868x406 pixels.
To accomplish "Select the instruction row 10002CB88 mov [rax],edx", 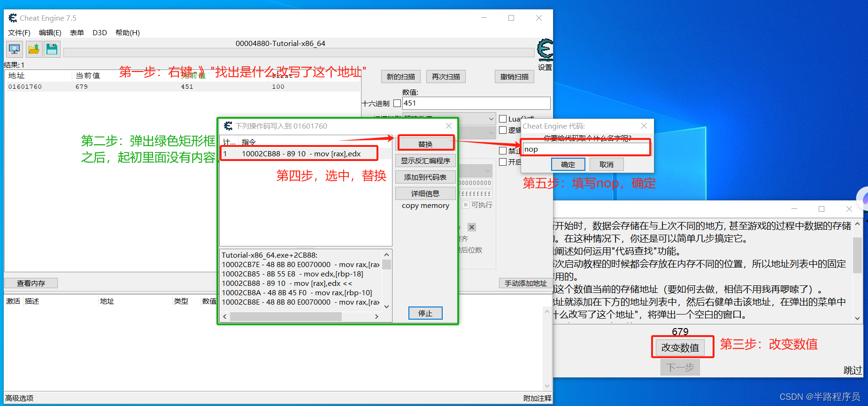I will point(306,153).
